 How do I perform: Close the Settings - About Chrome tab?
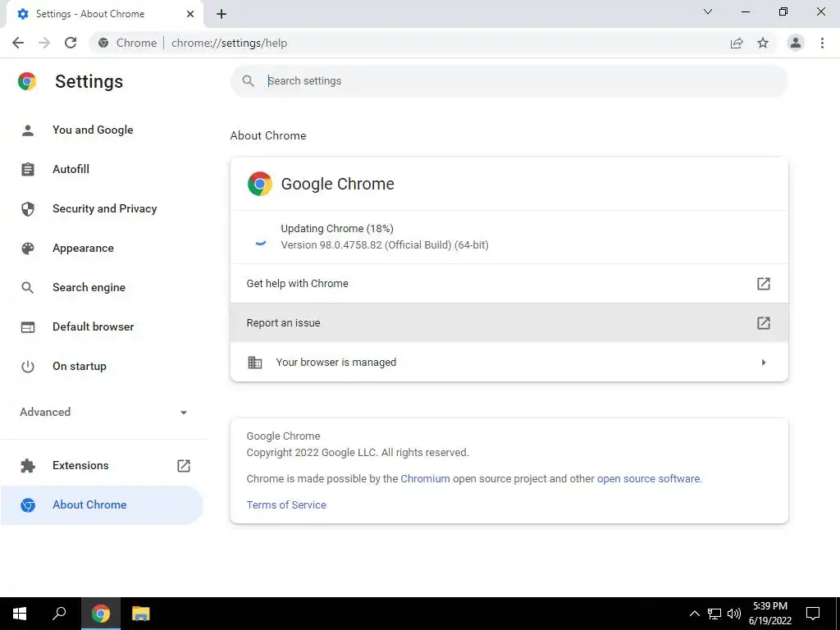click(x=190, y=14)
